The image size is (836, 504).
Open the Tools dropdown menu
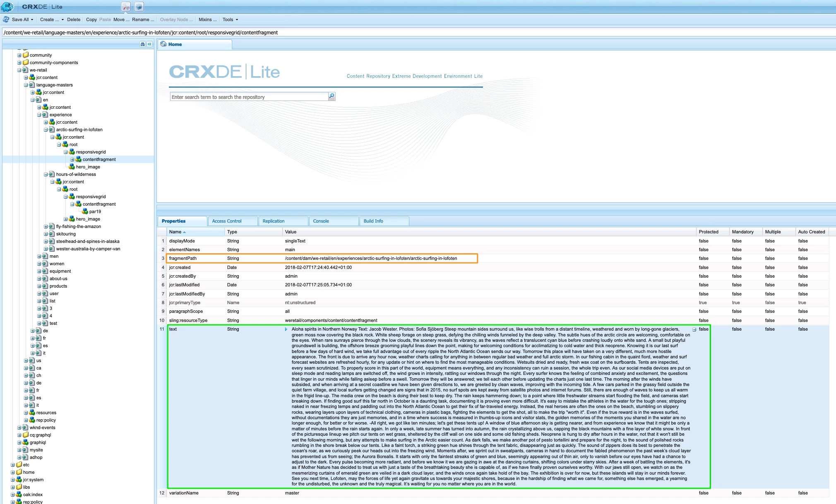[230, 19]
